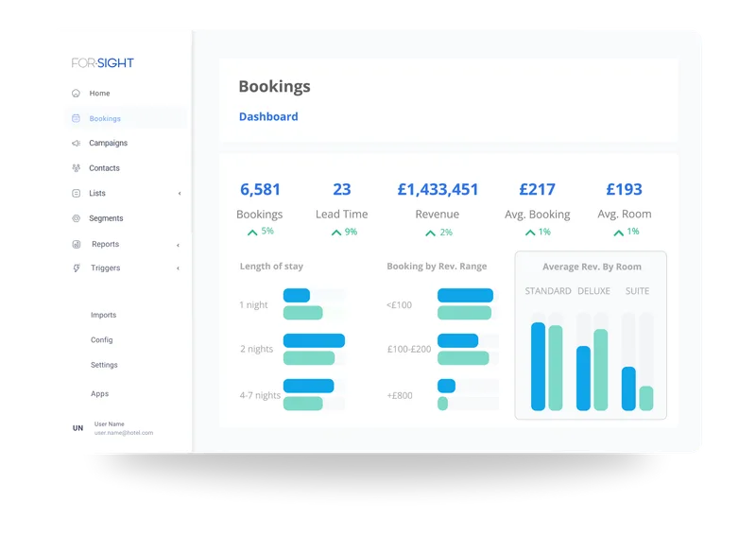Viewport: 756px width, 535px height.
Task: Click the £193 Avg. Room value
Action: [624, 189]
